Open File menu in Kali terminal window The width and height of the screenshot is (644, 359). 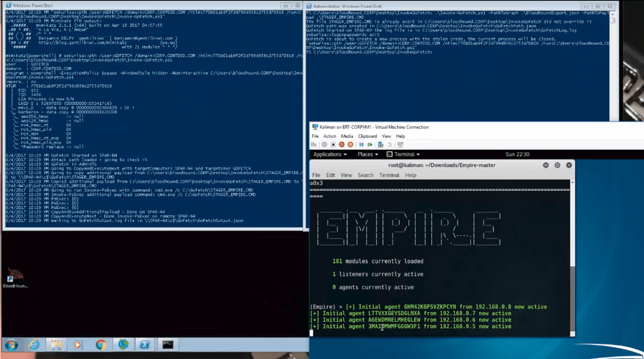click(x=316, y=175)
